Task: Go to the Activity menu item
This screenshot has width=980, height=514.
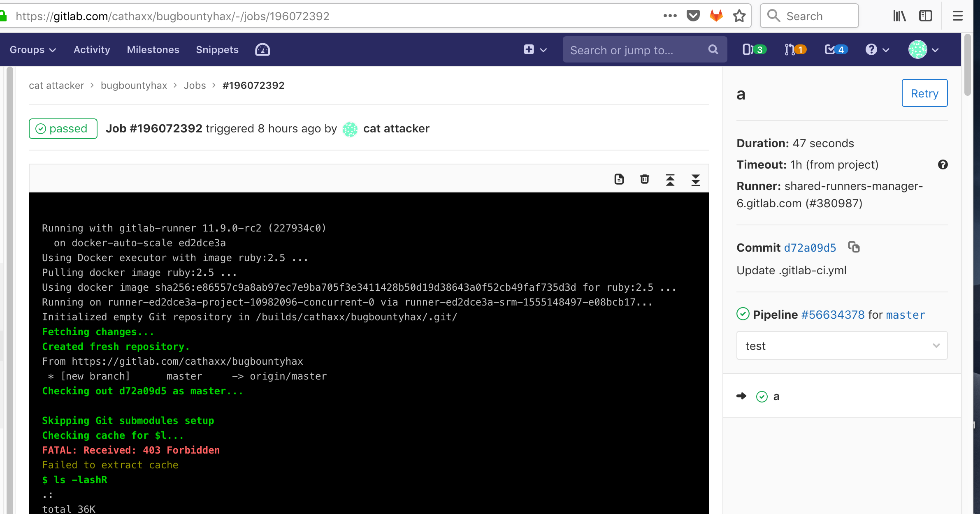Action: tap(92, 50)
